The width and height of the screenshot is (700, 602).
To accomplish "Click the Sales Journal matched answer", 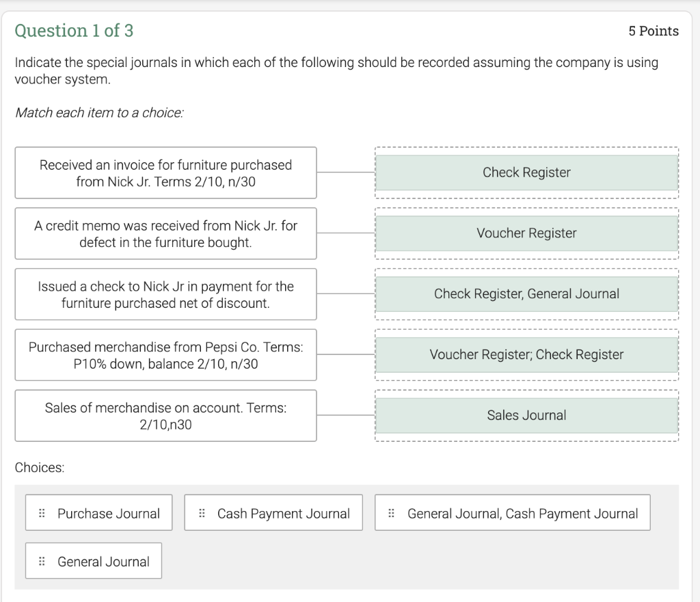I will tap(527, 415).
